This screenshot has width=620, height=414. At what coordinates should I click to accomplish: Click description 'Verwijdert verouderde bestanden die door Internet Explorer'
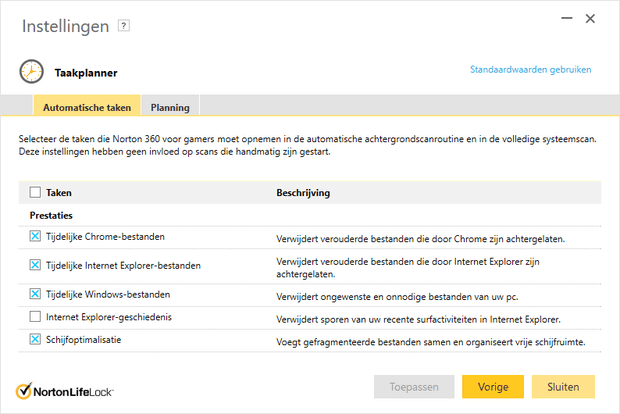408,268
